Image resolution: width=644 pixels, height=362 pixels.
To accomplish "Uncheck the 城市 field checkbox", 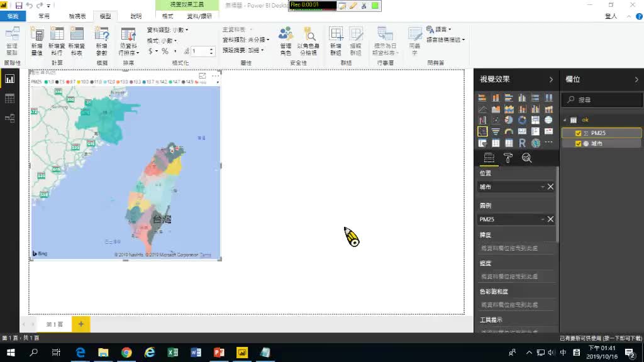I will click(x=579, y=144).
